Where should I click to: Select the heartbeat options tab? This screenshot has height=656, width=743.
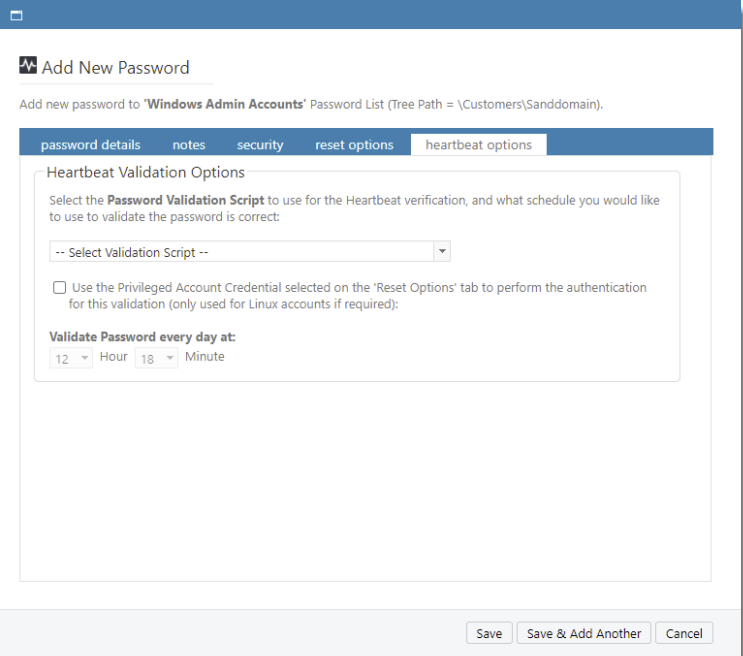(x=478, y=145)
